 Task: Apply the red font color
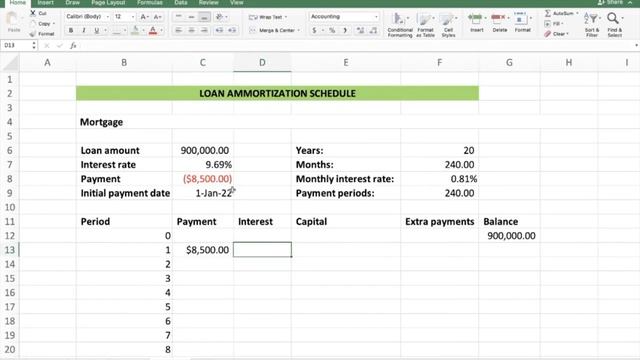[x=153, y=30]
